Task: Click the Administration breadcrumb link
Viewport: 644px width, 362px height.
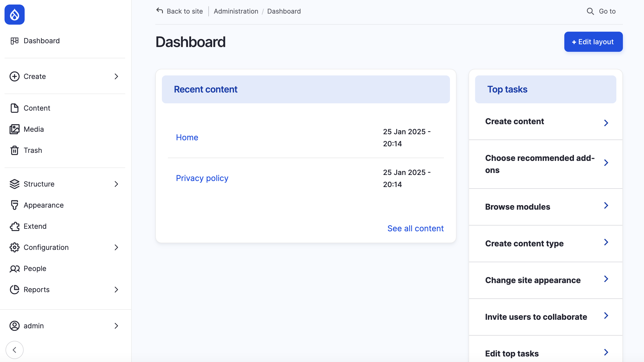Action: [x=236, y=11]
